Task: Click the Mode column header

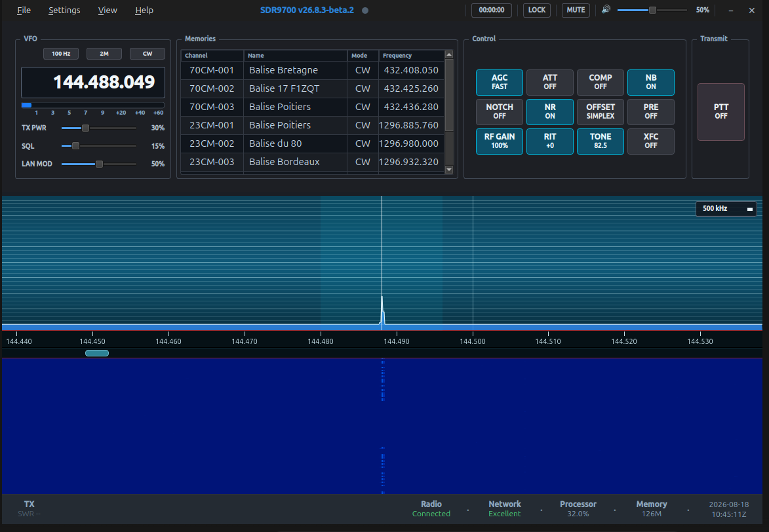Action: pos(363,56)
